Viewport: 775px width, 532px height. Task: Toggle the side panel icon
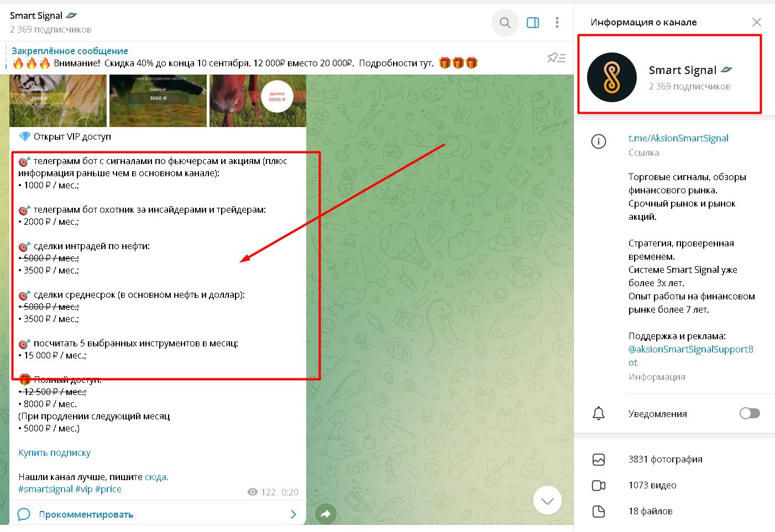pyautogui.click(x=533, y=23)
